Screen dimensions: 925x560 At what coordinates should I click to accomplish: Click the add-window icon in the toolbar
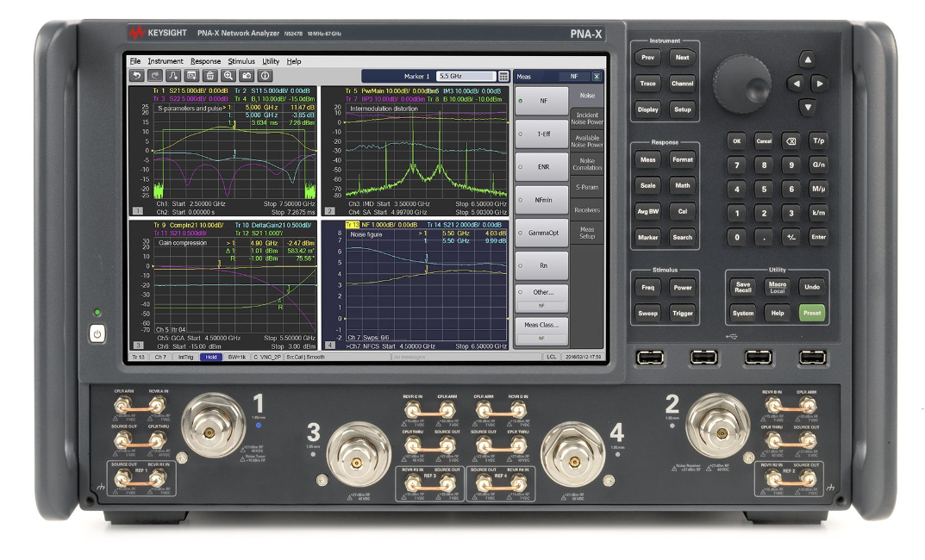tap(191, 76)
